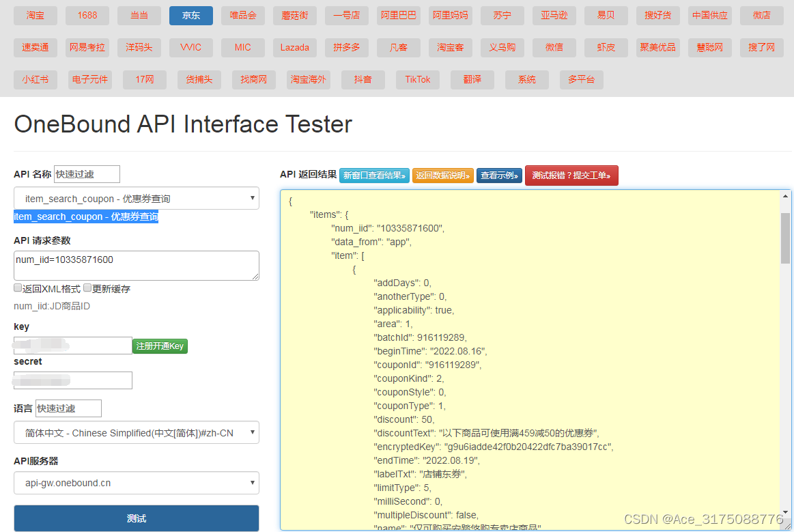The width and height of the screenshot is (794, 532).
Task: Click red 测试报错?提交工单 button
Action: 571,176
